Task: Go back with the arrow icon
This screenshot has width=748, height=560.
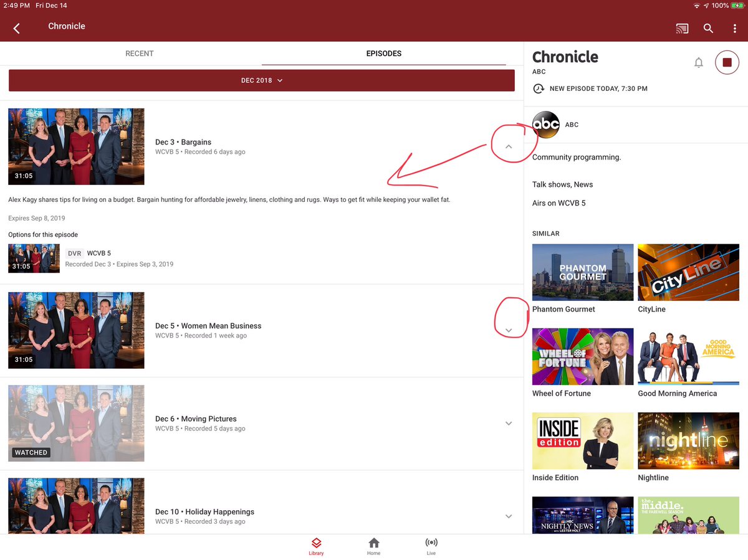Action: click(x=17, y=28)
